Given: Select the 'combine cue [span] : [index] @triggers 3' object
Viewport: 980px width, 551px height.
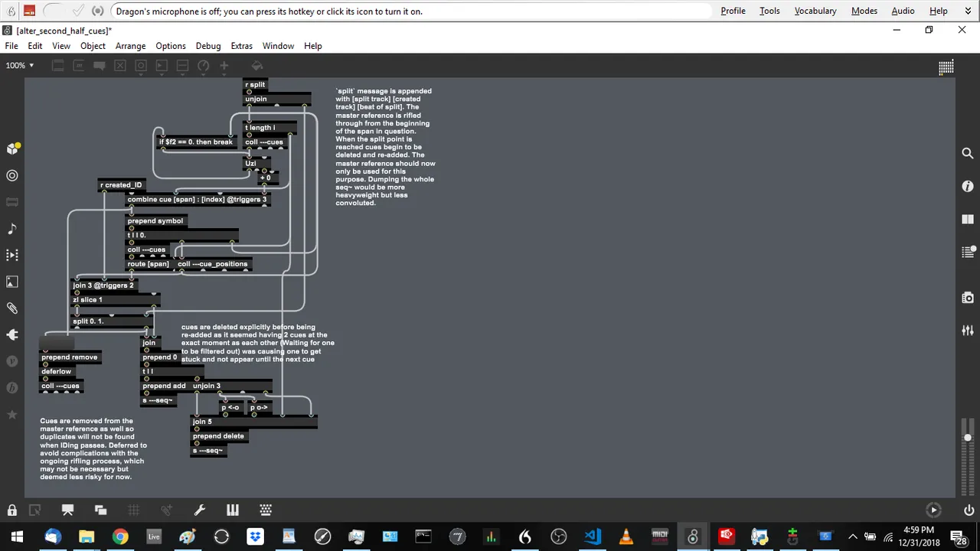Looking at the screenshot, I should 198,200.
